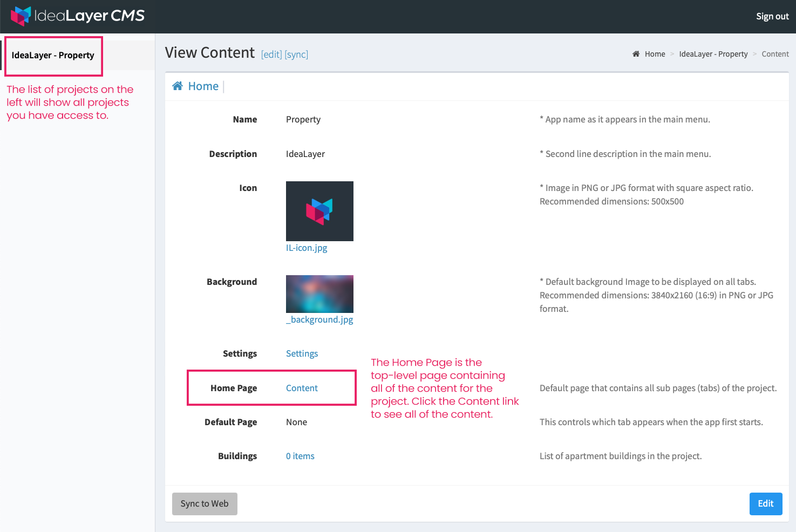Viewport: 796px width, 532px height.
Task: Click the View Content heading
Action: pyautogui.click(x=209, y=53)
